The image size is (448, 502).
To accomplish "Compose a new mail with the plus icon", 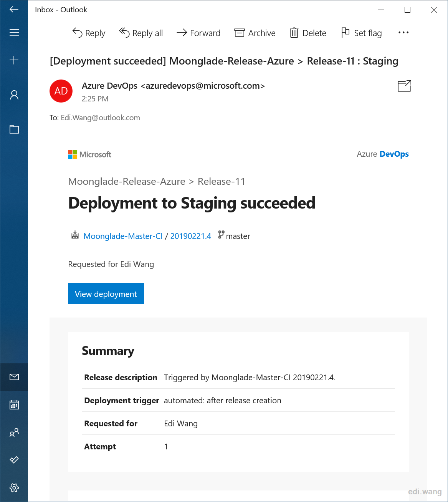I will click(14, 60).
